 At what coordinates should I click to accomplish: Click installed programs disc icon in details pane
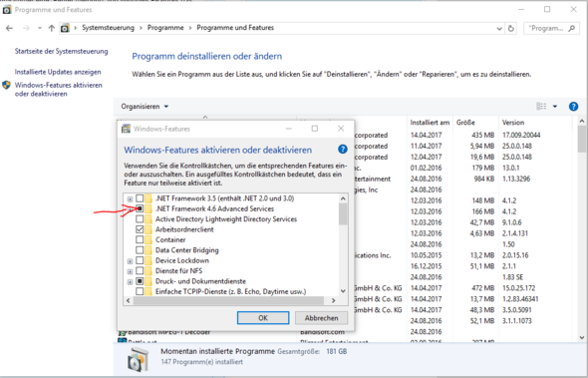coord(138,359)
